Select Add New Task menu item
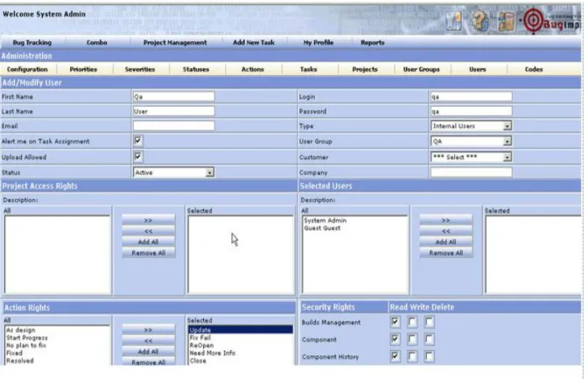 click(x=254, y=42)
